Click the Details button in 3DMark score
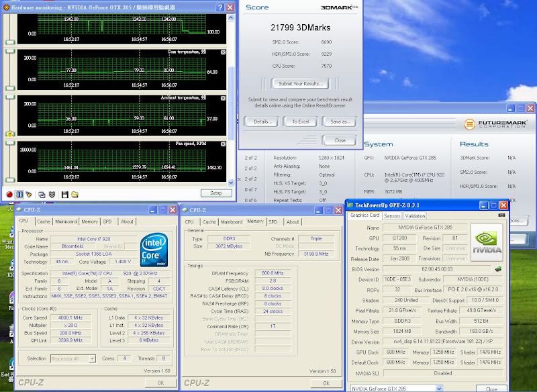This screenshot has height=392, width=537. point(261,121)
